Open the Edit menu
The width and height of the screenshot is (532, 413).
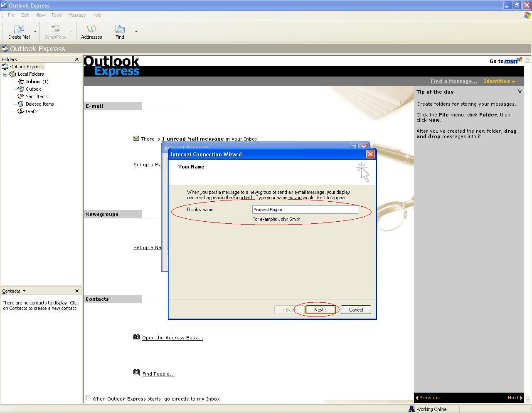[25, 15]
